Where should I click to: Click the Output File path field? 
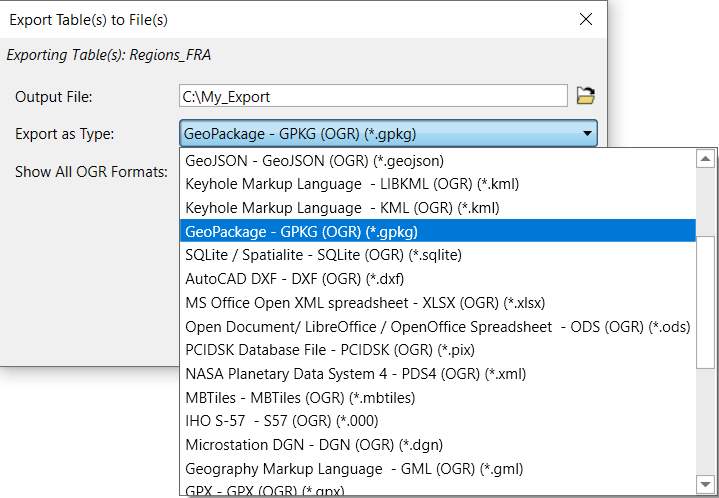373,96
